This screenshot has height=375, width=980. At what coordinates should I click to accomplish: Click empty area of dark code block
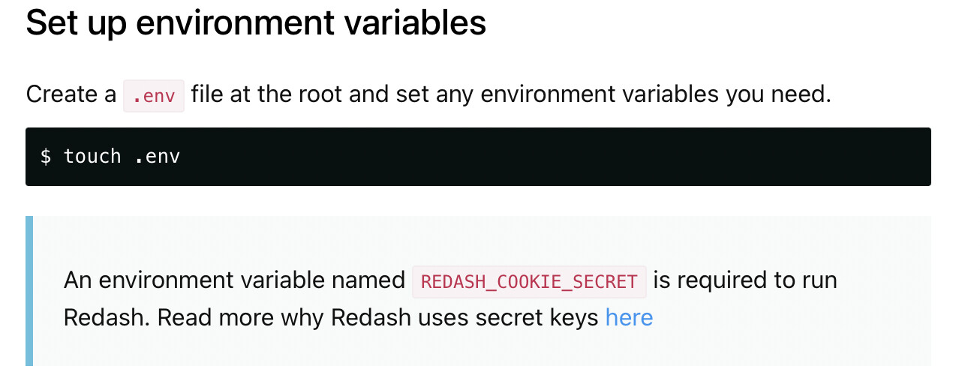pos(555,157)
